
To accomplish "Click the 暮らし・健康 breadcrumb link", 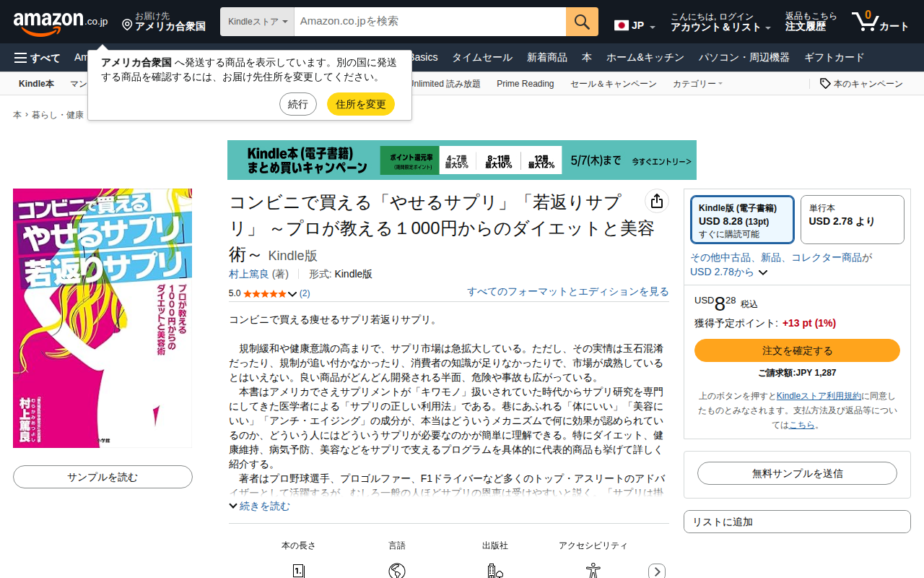I will pos(58,115).
